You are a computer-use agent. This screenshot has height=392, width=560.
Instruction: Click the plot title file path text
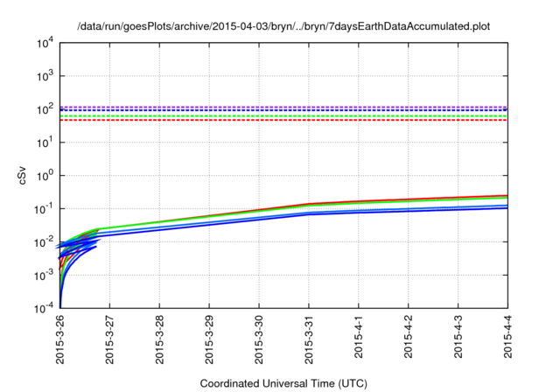tap(283, 26)
